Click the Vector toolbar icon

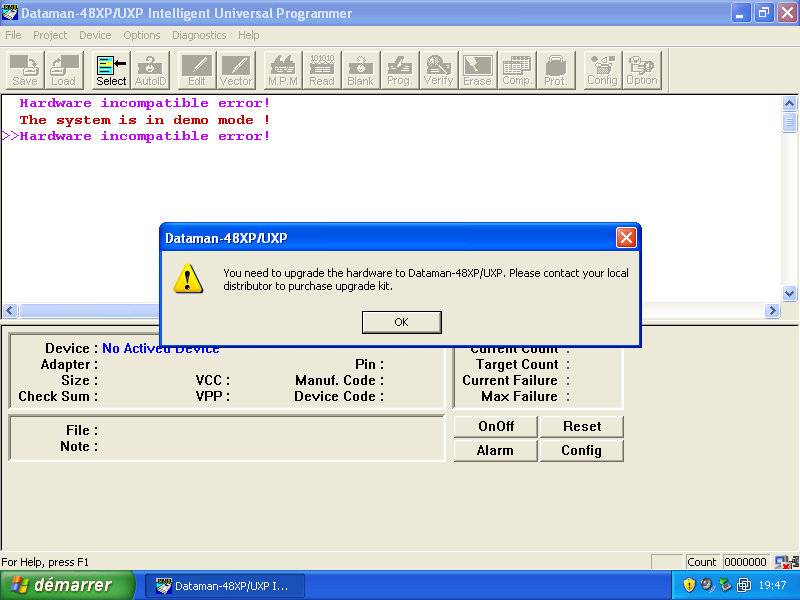236,70
